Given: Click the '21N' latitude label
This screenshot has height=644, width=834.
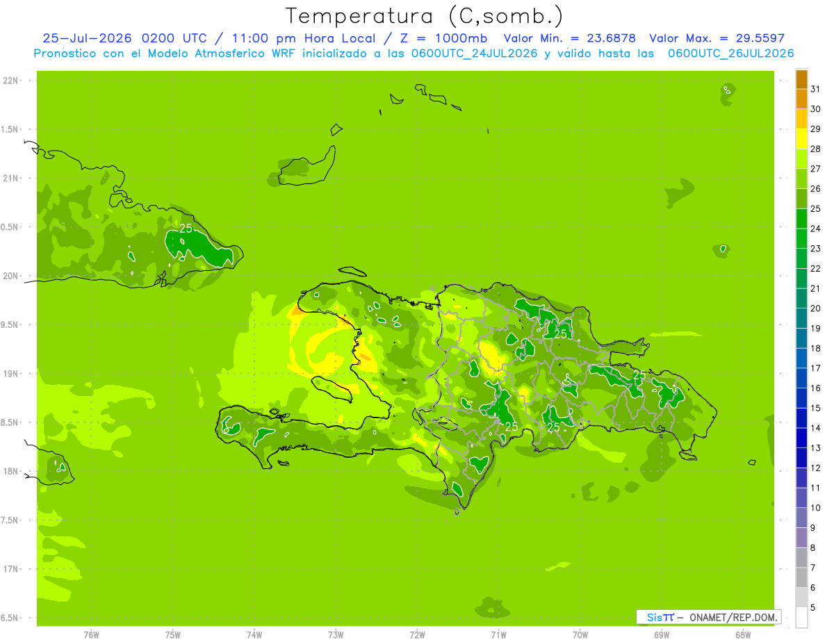Looking at the screenshot, I should click(x=10, y=179).
